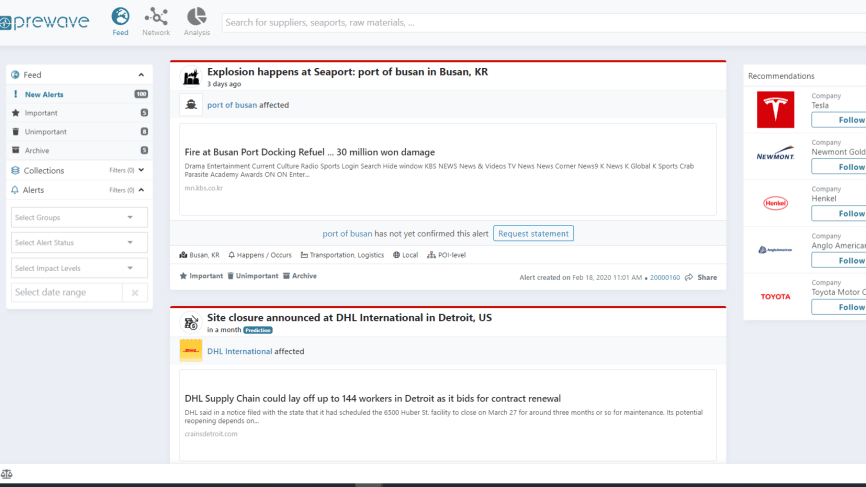Select Unimportant in the feed menu

coord(80,131)
